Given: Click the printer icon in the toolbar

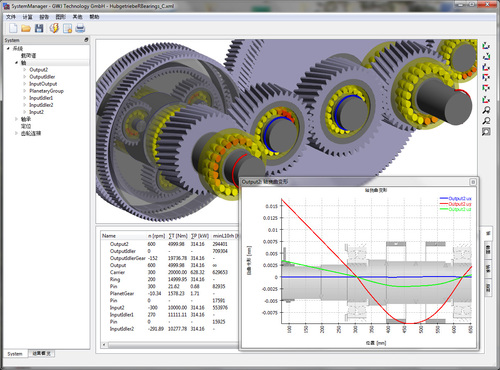Looking at the screenshot, I should point(80,28).
